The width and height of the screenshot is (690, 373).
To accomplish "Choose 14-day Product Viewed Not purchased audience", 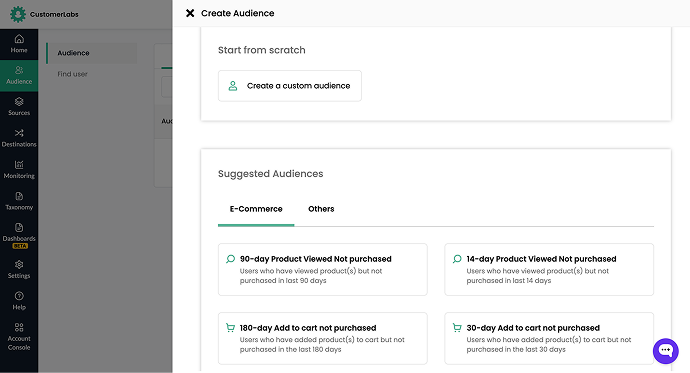I will click(549, 270).
